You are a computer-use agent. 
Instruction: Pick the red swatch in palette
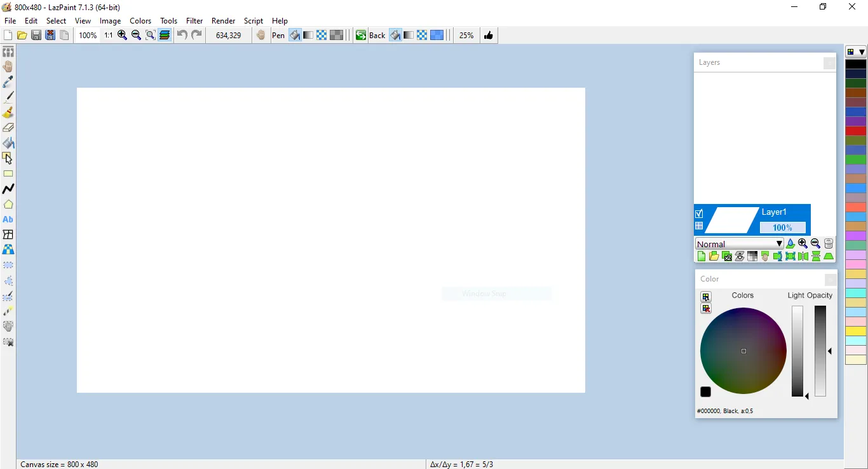coord(856,131)
